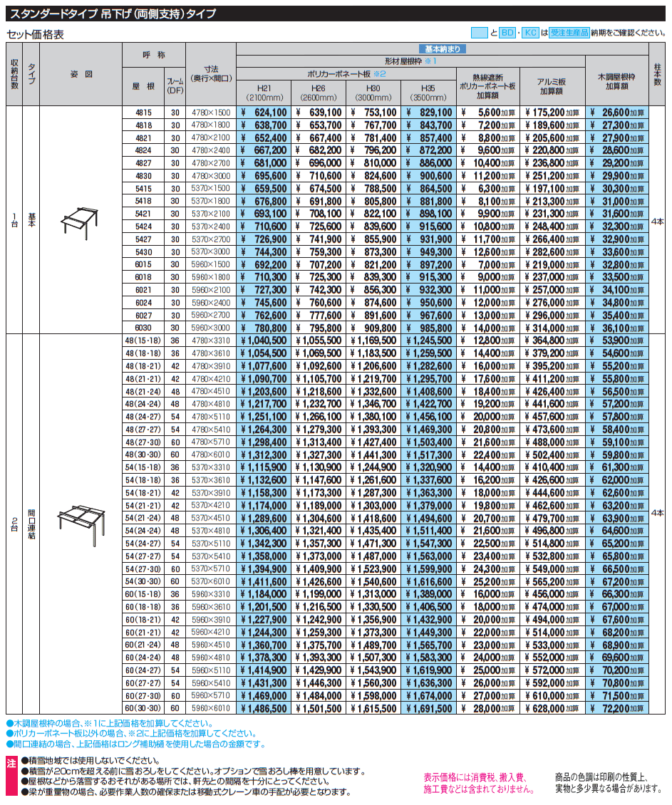The width and height of the screenshot is (672, 805).
Task: Click the ※1 mark beside 形材屋根枠
Action: [x=429, y=61]
